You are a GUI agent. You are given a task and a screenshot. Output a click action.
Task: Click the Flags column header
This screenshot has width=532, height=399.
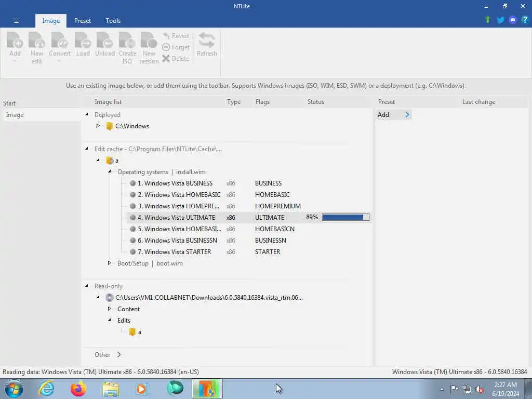pos(262,102)
